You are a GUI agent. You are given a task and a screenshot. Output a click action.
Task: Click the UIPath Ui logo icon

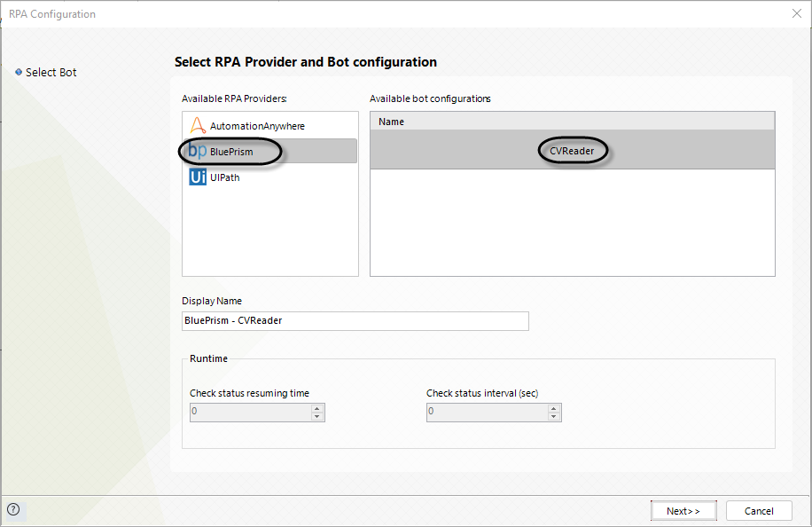198,177
